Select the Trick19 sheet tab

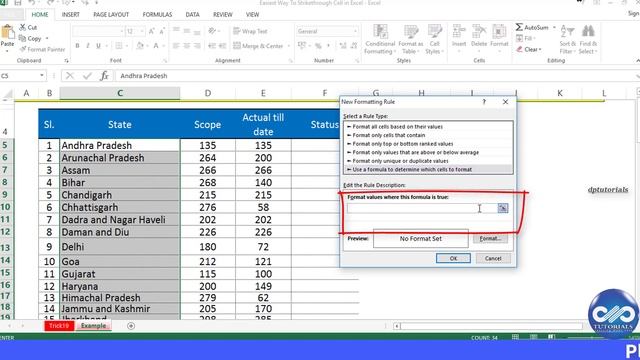tap(59, 326)
